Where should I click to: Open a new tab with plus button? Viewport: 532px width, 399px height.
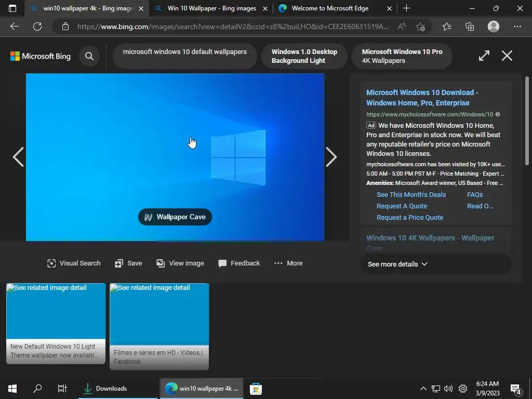(406, 8)
